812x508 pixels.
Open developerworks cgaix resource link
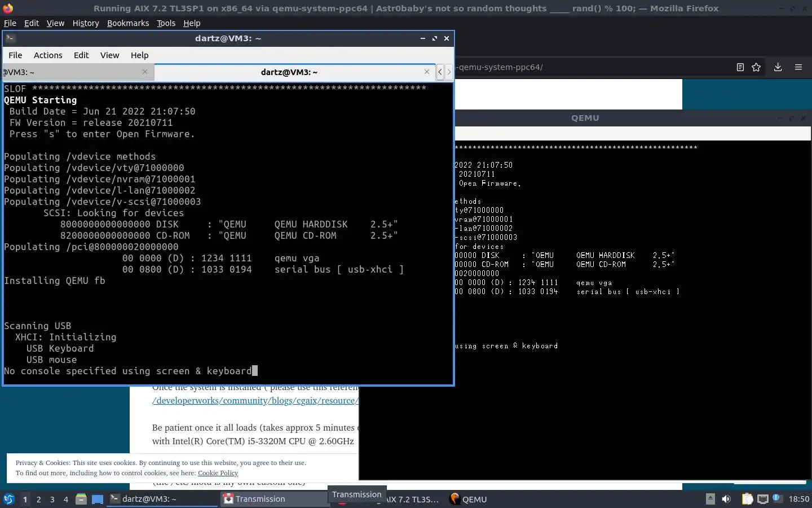pos(255,401)
